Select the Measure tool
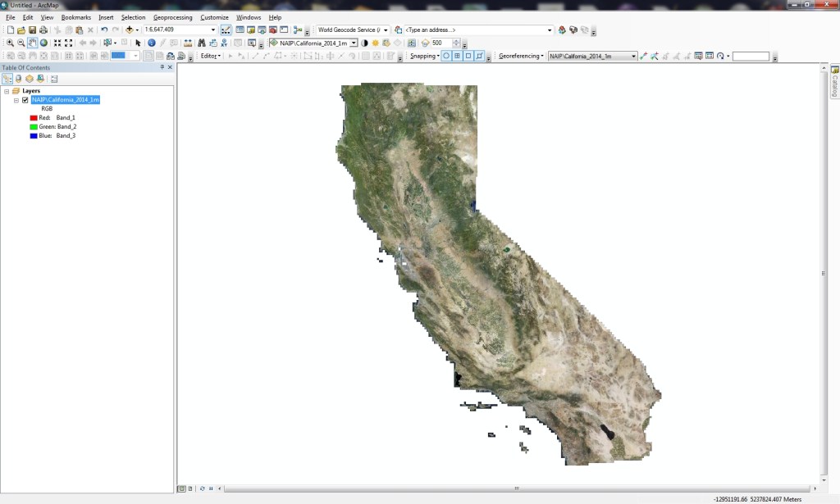Image resolution: width=840 pixels, height=504 pixels. tap(187, 41)
